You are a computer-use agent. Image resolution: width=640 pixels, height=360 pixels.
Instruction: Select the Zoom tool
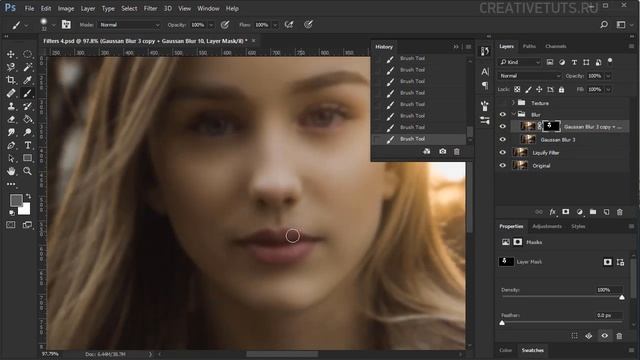click(x=27, y=171)
